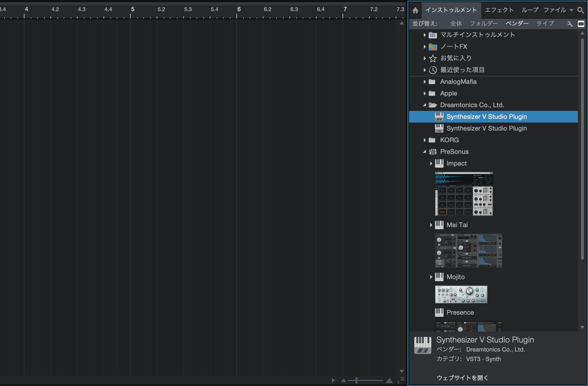Expand ノートFX folder
This screenshot has height=386, width=588.
tap(425, 47)
